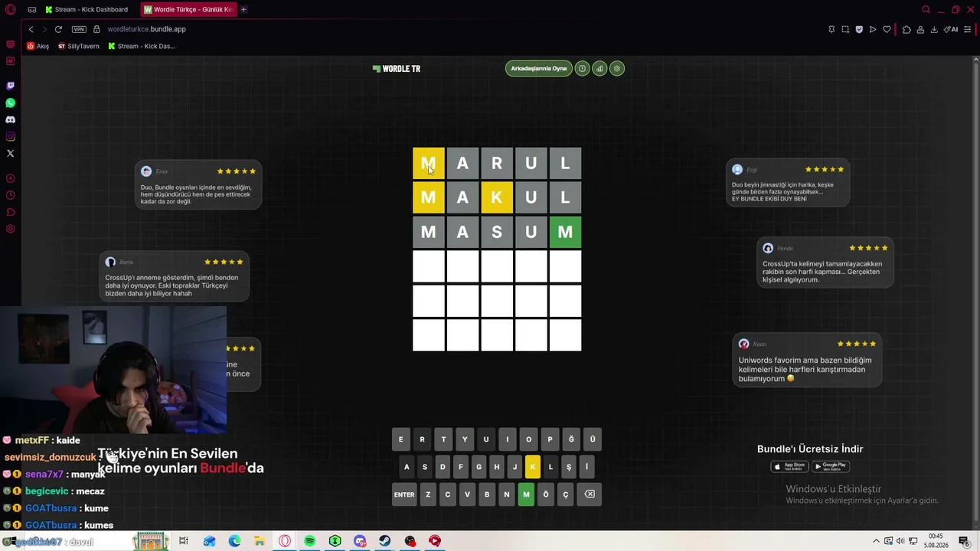
Task: Open the Wordle help info icon
Action: [582, 68]
